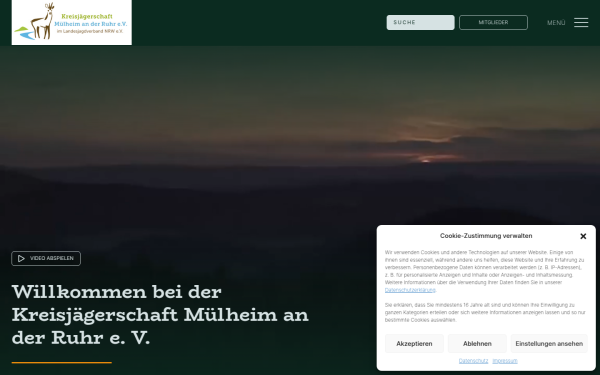The image size is (600, 375).
Task: Open Einstellungen ansehen cookie settings
Action: pyautogui.click(x=549, y=344)
